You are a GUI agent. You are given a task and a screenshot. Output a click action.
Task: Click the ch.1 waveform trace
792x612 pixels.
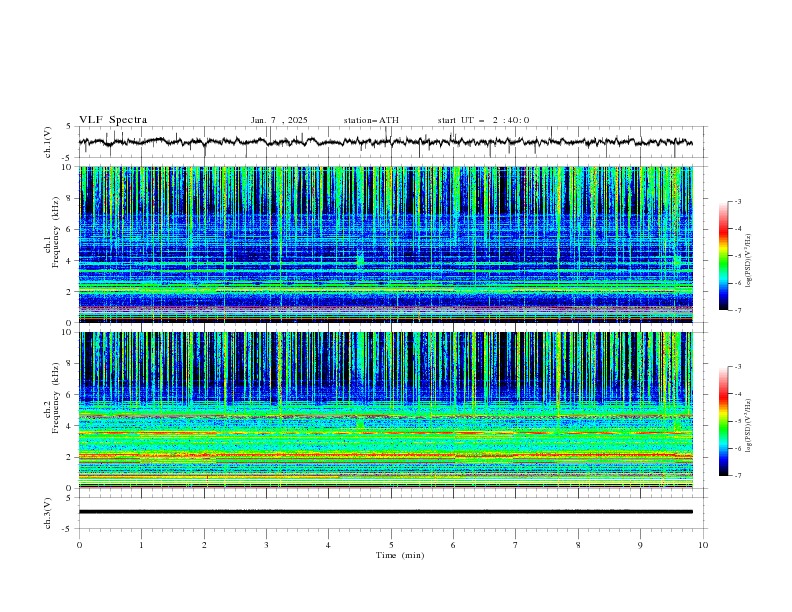(x=386, y=142)
